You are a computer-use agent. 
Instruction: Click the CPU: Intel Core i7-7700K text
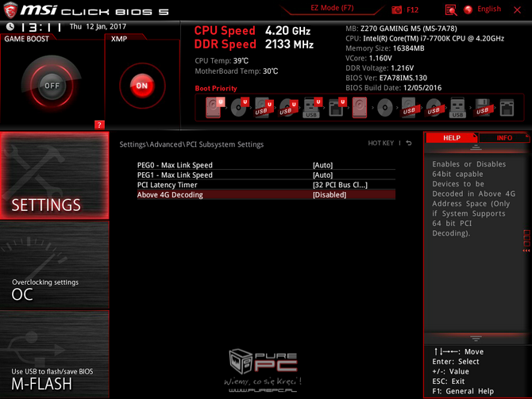click(425, 38)
